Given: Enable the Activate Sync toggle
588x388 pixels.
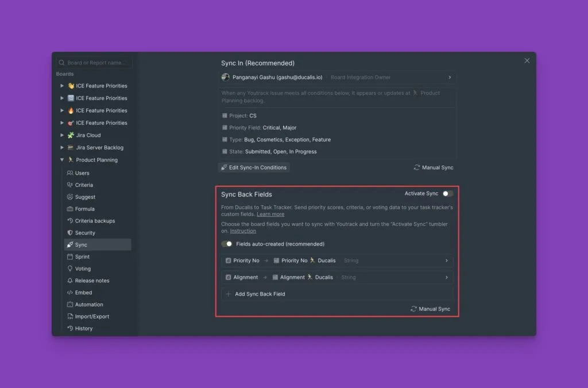Looking at the screenshot, I should (x=447, y=194).
